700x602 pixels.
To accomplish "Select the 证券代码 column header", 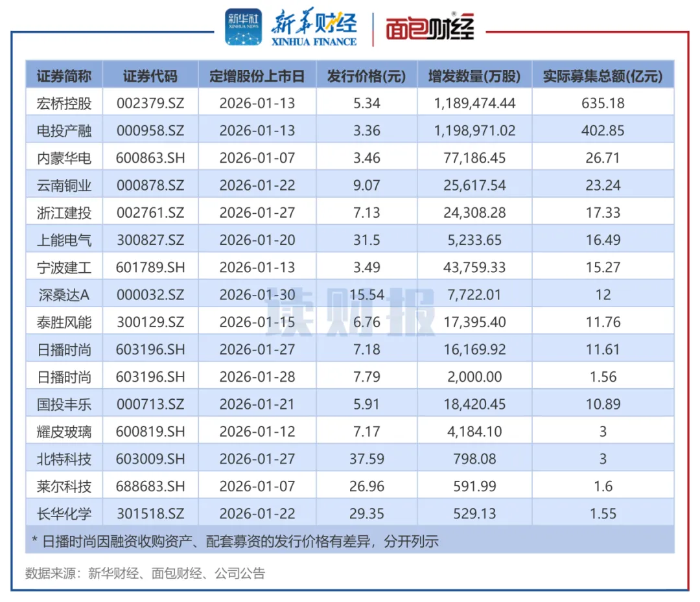I will point(150,76).
